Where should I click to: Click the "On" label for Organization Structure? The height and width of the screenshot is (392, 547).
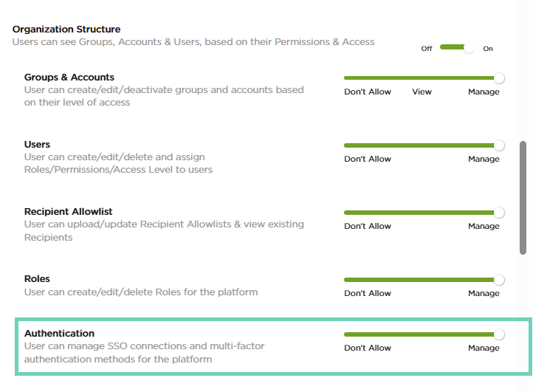pos(488,49)
